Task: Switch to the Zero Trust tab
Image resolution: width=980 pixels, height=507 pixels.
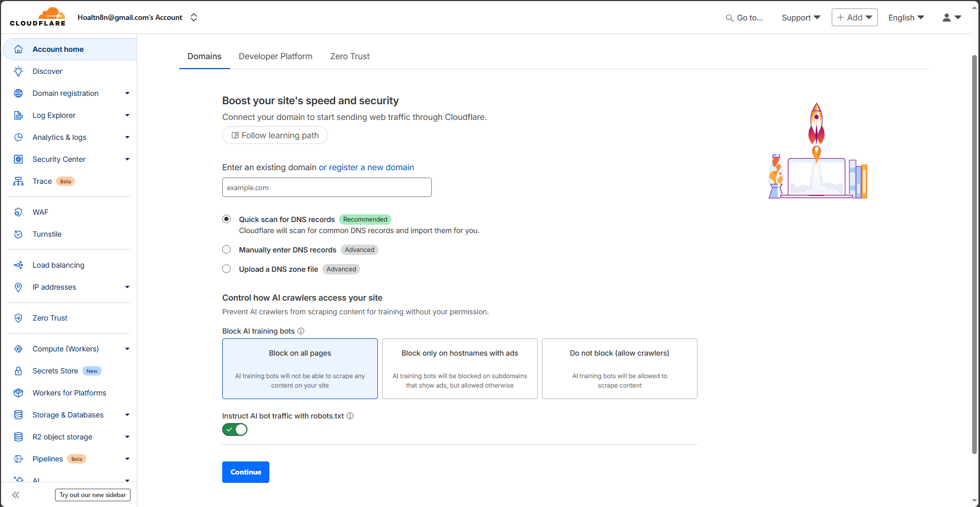Action: (x=350, y=56)
